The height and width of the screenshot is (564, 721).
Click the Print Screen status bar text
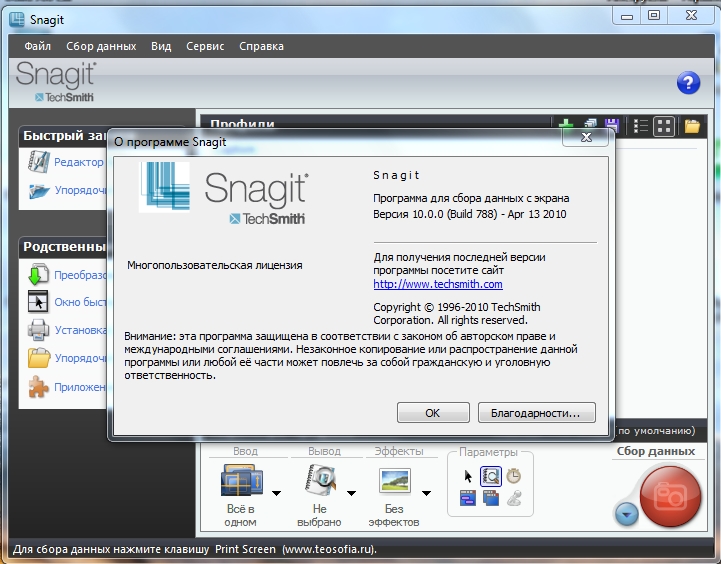245,549
